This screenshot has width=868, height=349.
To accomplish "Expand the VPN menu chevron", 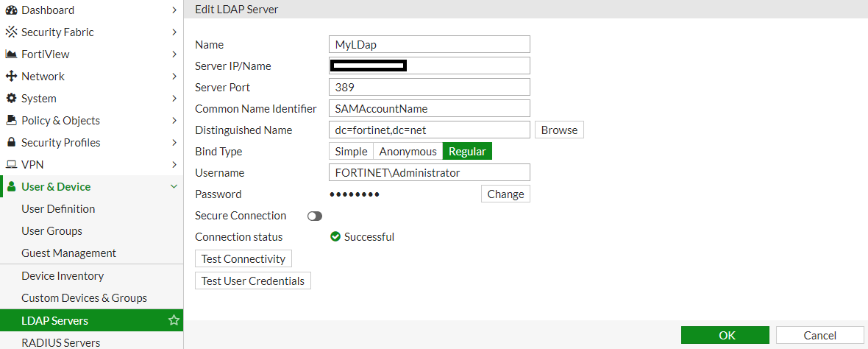I will pyautogui.click(x=174, y=165).
